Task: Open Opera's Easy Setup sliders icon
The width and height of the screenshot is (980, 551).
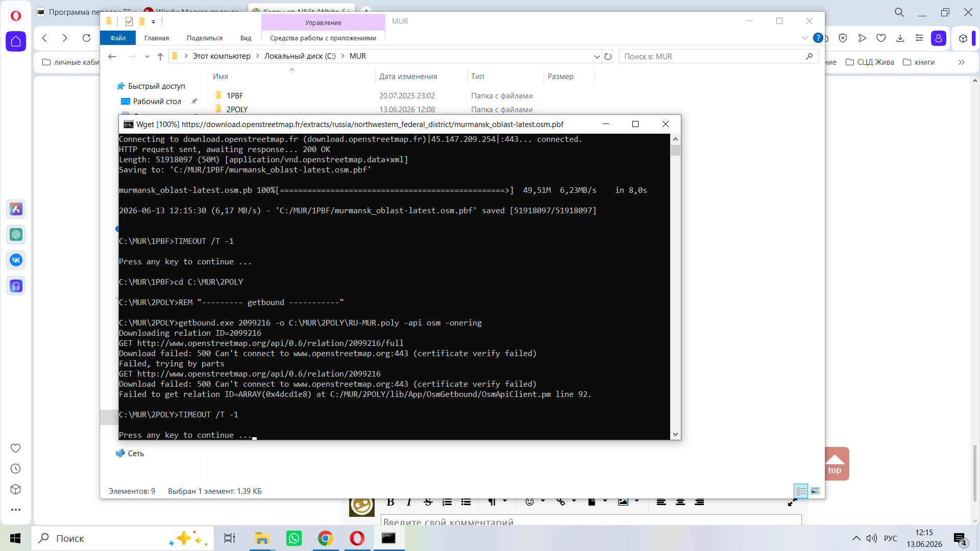Action: (919, 38)
